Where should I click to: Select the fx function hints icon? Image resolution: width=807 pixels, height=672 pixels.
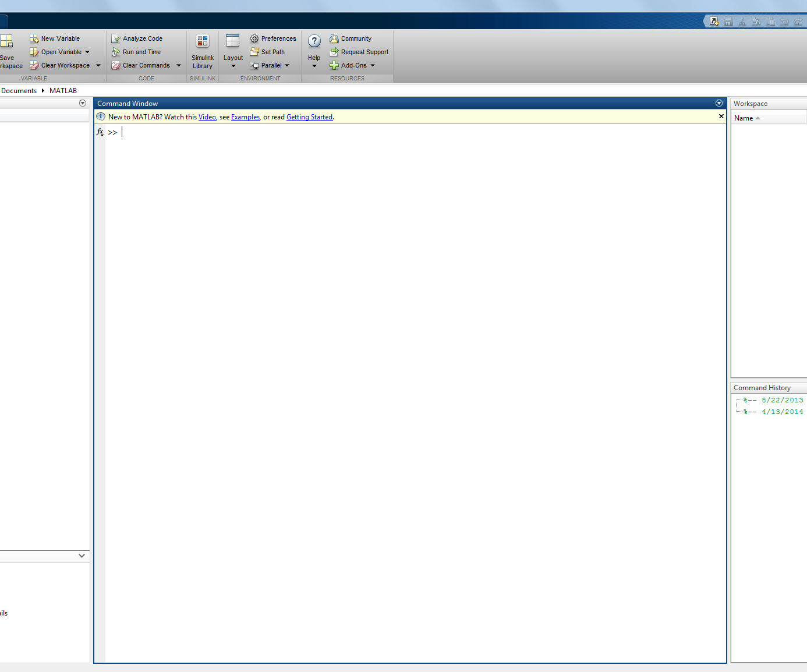(100, 132)
